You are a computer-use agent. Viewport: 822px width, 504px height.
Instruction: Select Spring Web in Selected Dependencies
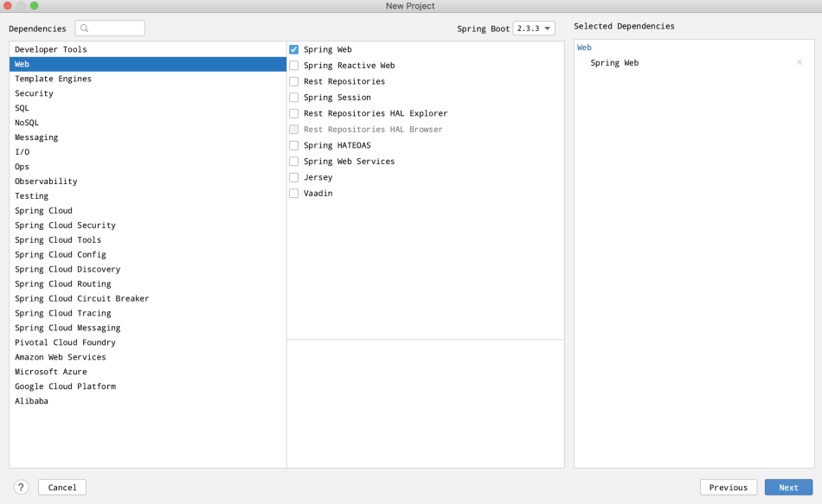tap(614, 63)
